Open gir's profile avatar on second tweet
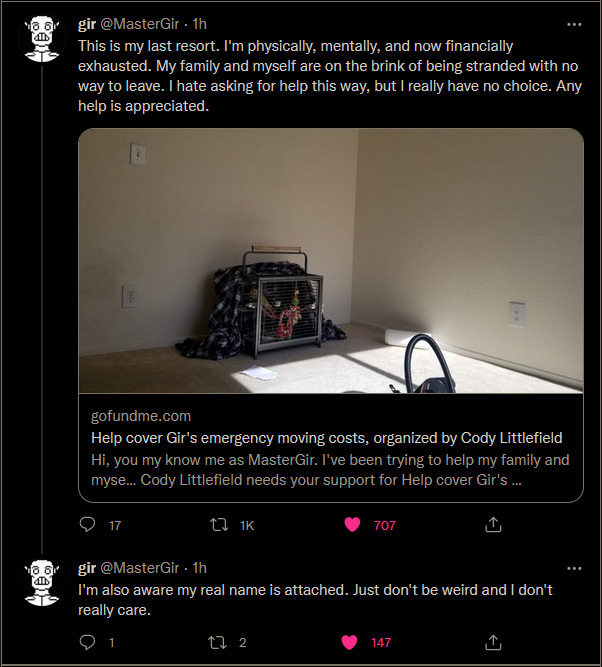 (x=42, y=582)
